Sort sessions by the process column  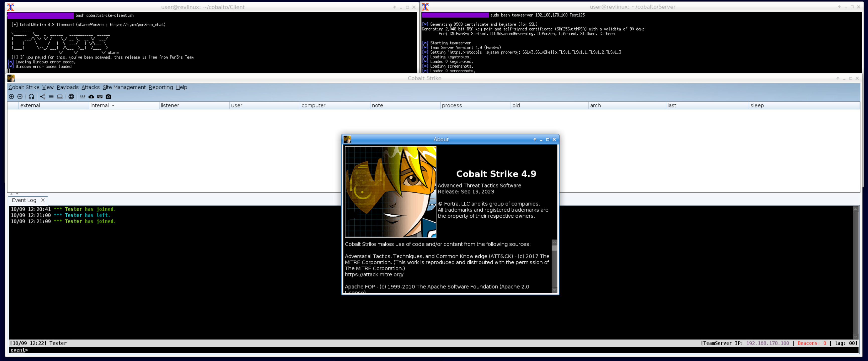pos(476,105)
